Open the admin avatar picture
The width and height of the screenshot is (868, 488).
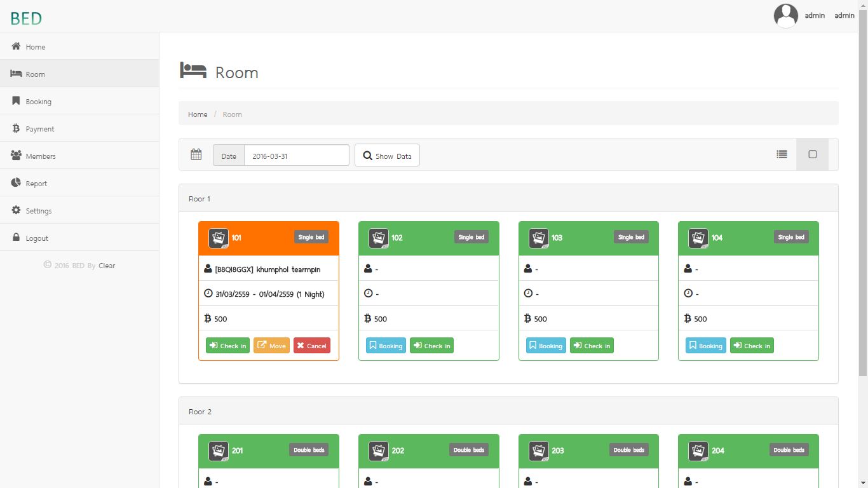(x=785, y=16)
